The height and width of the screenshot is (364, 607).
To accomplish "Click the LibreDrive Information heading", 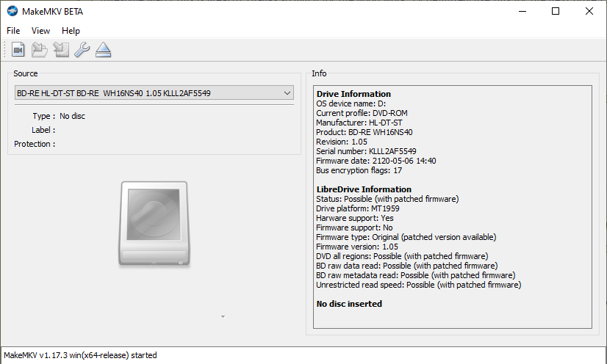I will pyautogui.click(x=364, y=189).
